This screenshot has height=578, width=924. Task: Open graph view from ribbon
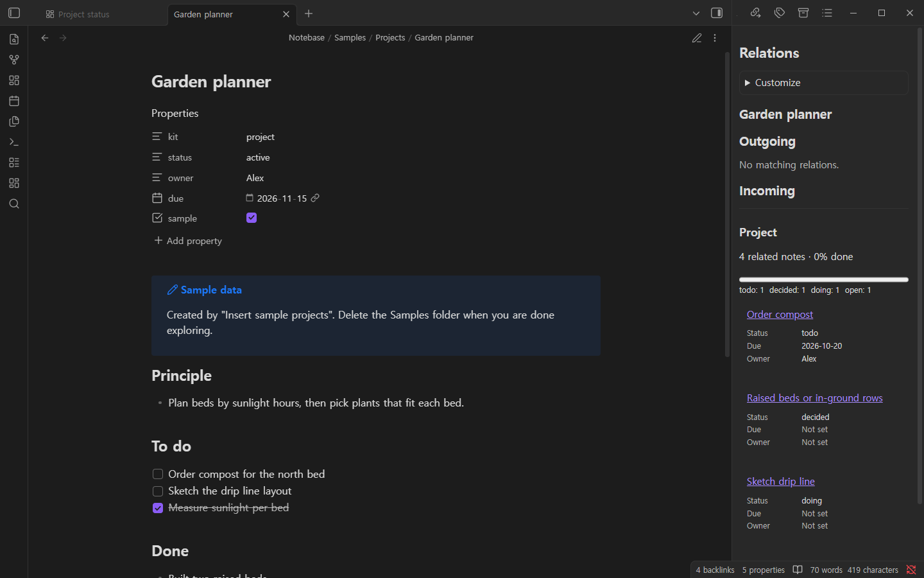pos(14,60)
